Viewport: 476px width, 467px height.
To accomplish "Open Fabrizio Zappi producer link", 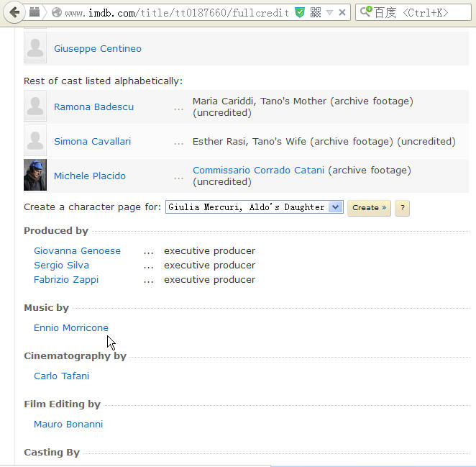I will [66, 279].
